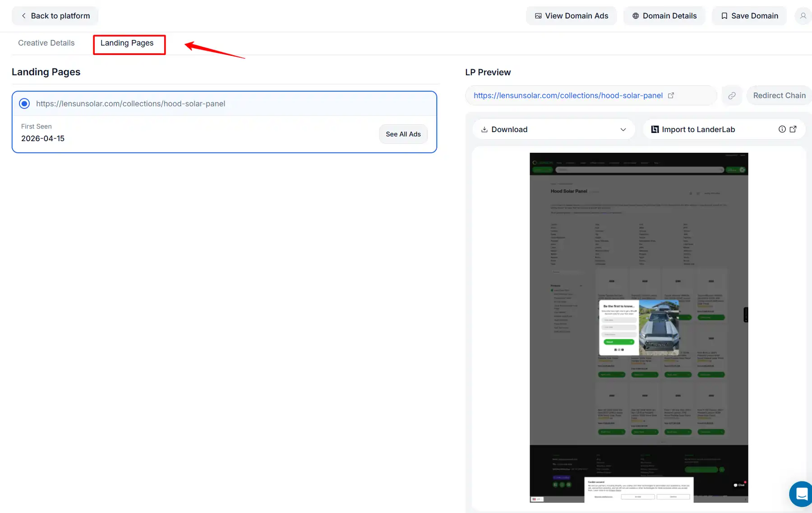Click the View Domain Ads image icon
Screen dimensions: 812x513
(x=538, y=15)
